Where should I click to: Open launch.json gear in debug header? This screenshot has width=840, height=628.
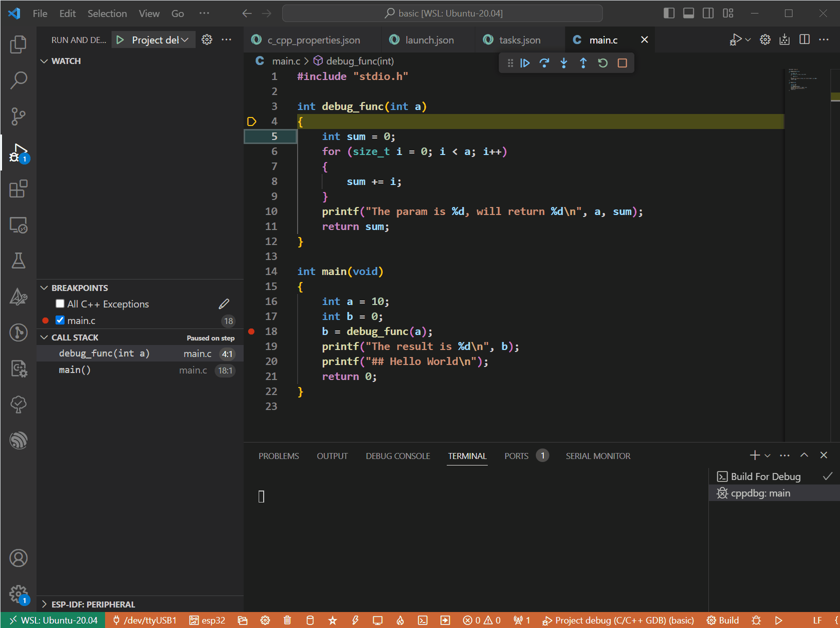(207, 40)
